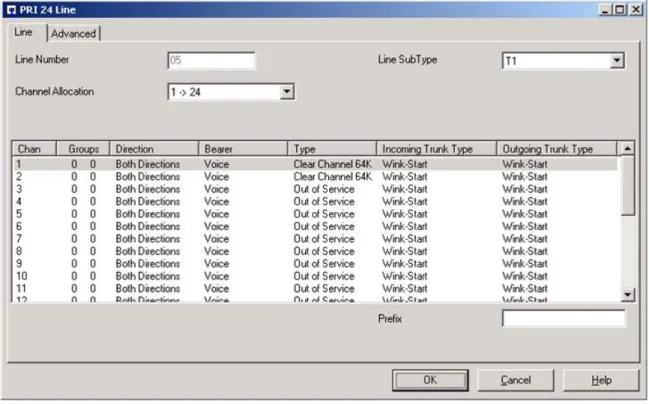Open the Line SubType dropdown arrow
This screenshot has width=649, height=404.
617,61
